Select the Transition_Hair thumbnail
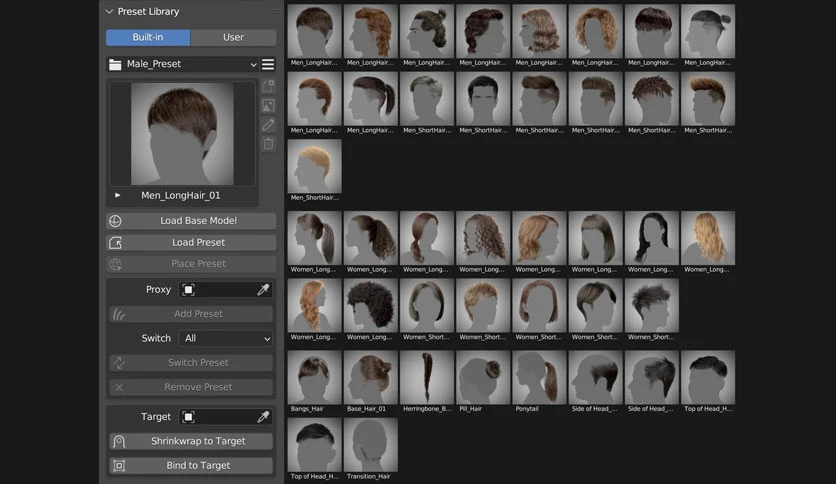 pyautogui.click(x=371, y=445)
